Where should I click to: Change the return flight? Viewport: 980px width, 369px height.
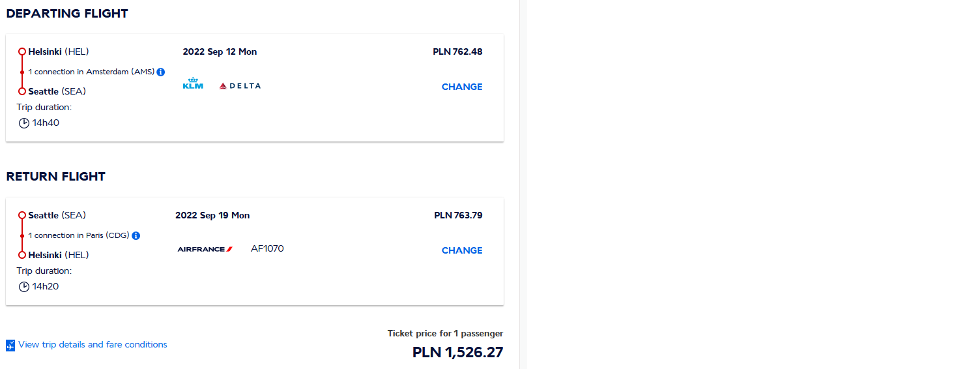click(x=462, y=250)
